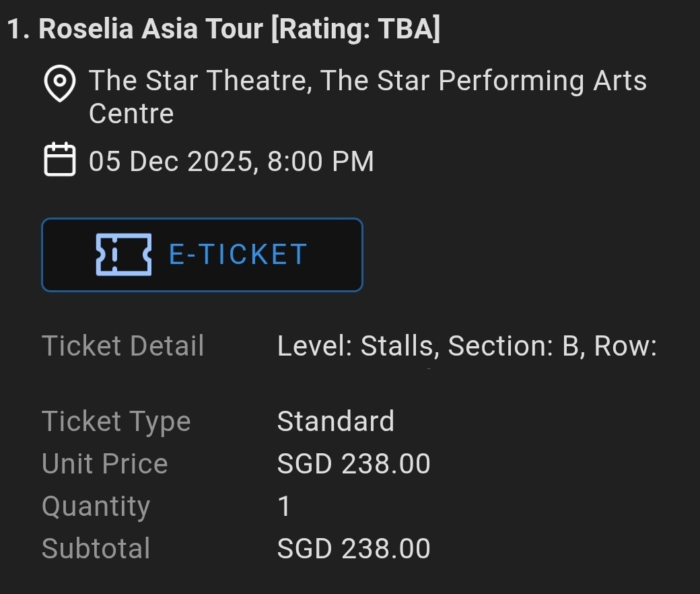Open the E-TICKET button
This screenshot has height=594, width=700.
click(x=202, y=255)
